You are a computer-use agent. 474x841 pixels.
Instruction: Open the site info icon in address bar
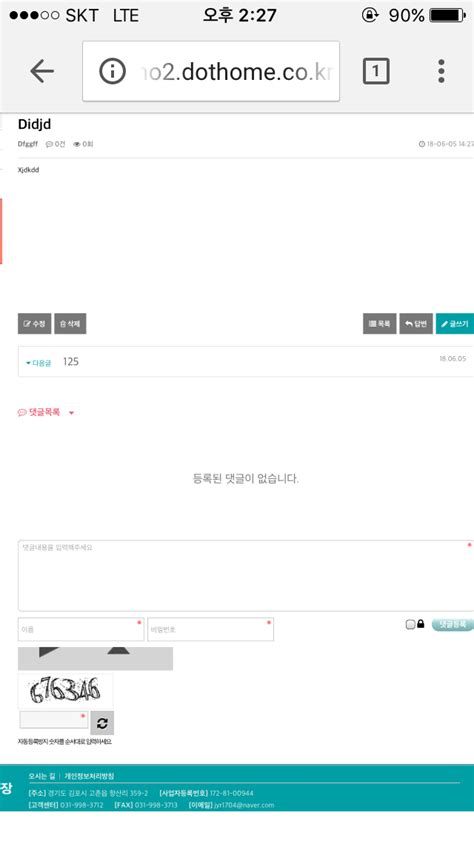point(112,71)
